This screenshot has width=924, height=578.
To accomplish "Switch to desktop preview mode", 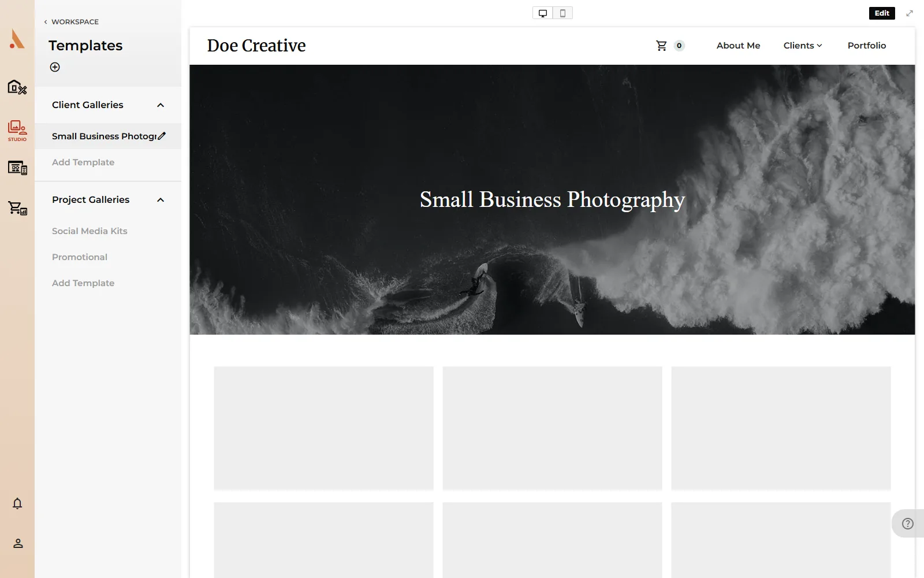I will tap(543, 13).
